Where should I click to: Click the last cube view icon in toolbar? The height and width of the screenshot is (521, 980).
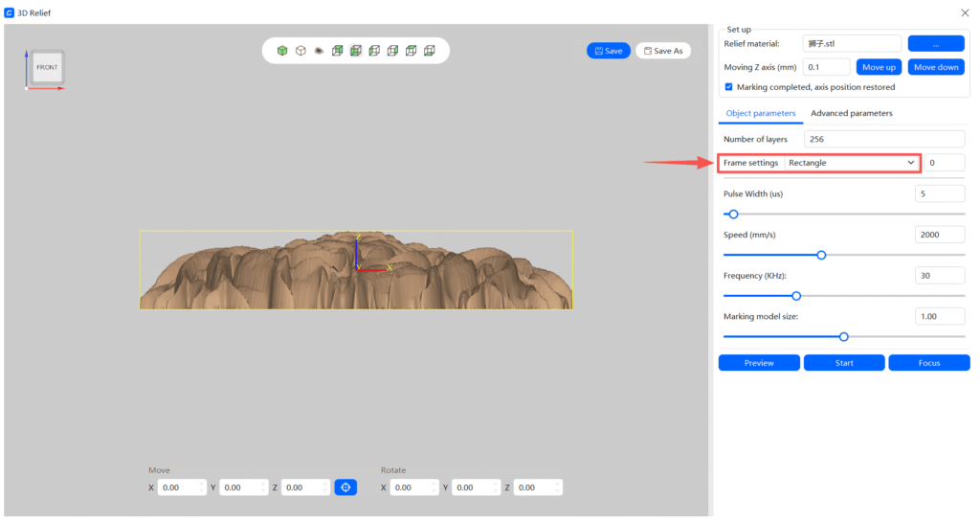coord(429,51)
